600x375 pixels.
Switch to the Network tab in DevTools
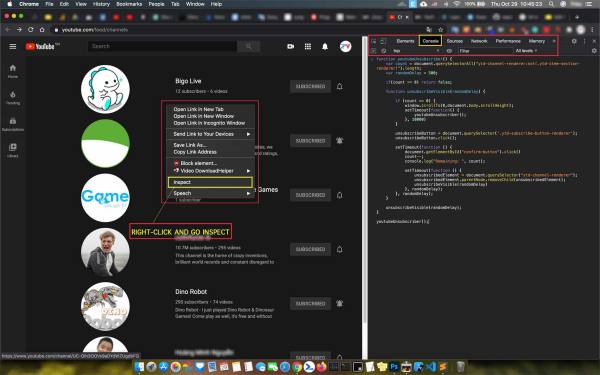point(479,41)
